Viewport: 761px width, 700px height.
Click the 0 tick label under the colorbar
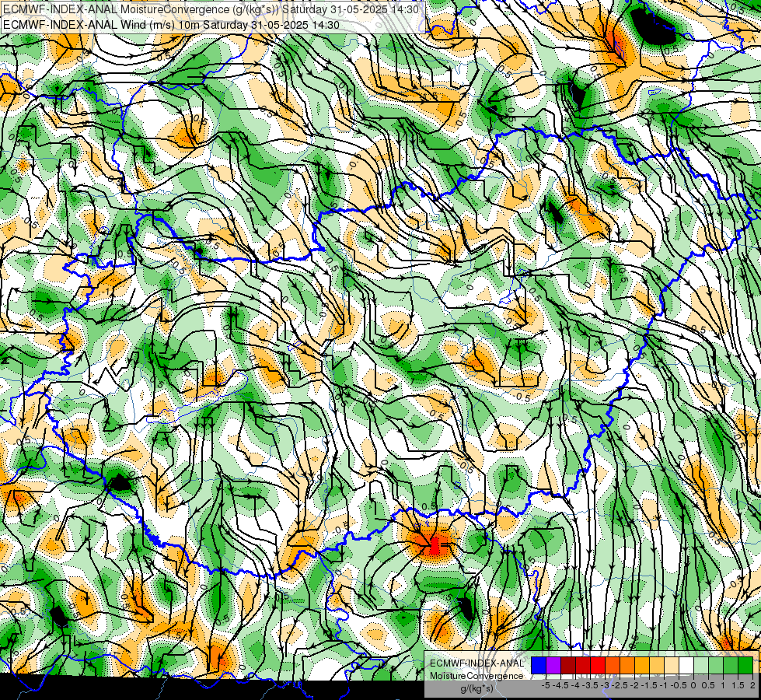pos(693,685)
